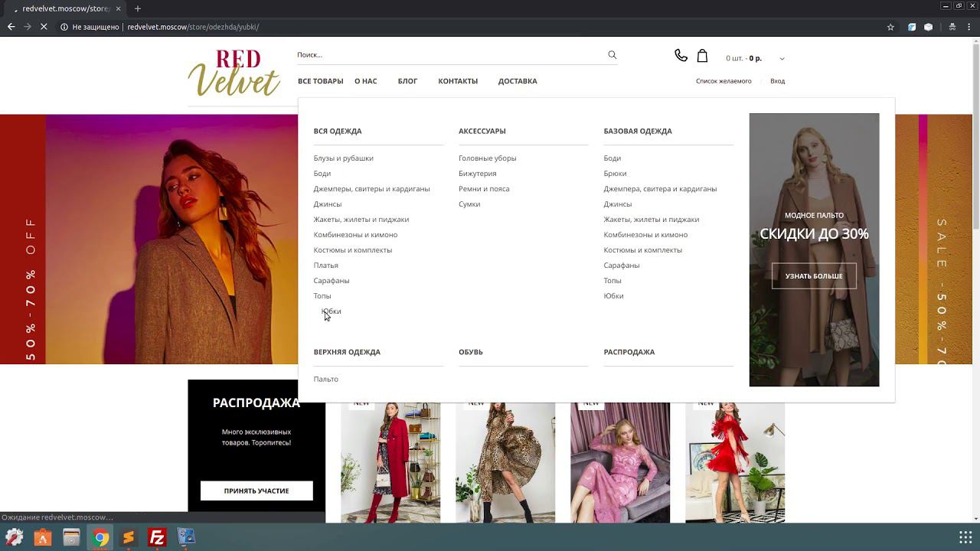The height and width of the screenshot is (551, 980).
Task: Open the ВСЯ ОДЕЖДА category heading
Action: pos(338,131)
